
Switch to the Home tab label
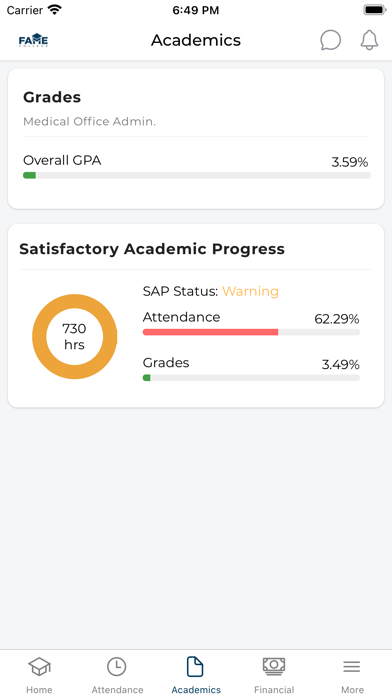pos(39,689)
